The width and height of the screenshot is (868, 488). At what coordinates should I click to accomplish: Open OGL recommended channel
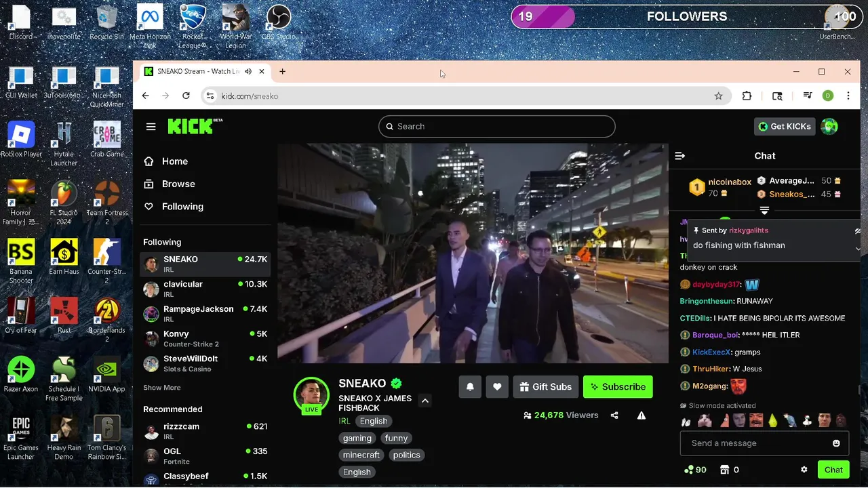pos(205,455)
